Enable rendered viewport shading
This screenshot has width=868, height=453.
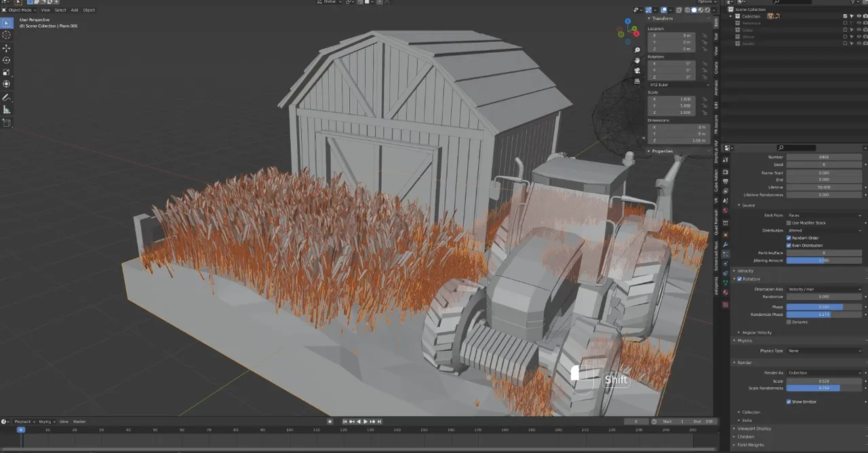coord(707,10)
